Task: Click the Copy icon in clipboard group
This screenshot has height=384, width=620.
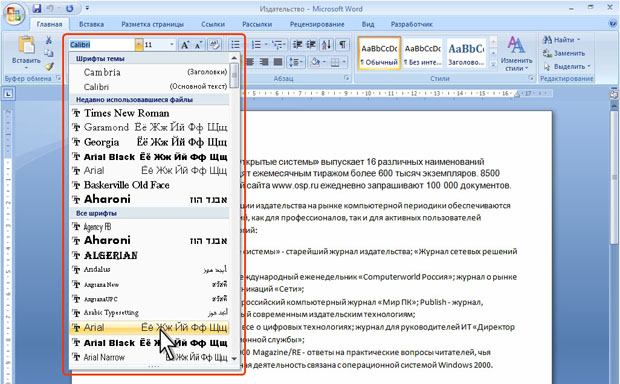Action: [49, 53]
